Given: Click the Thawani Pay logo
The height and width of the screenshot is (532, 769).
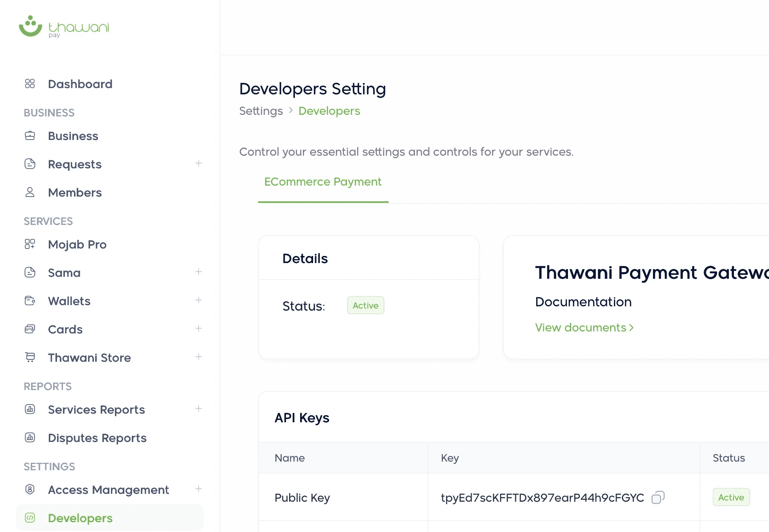Looking at the screenshot, I should pos(64,27).
